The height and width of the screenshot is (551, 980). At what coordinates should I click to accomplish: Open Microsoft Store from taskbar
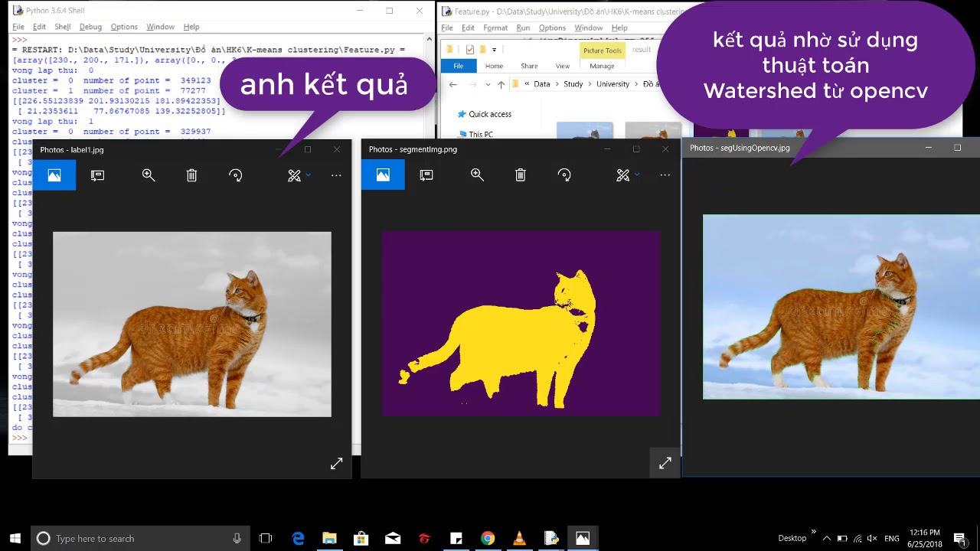pos(361,538)
